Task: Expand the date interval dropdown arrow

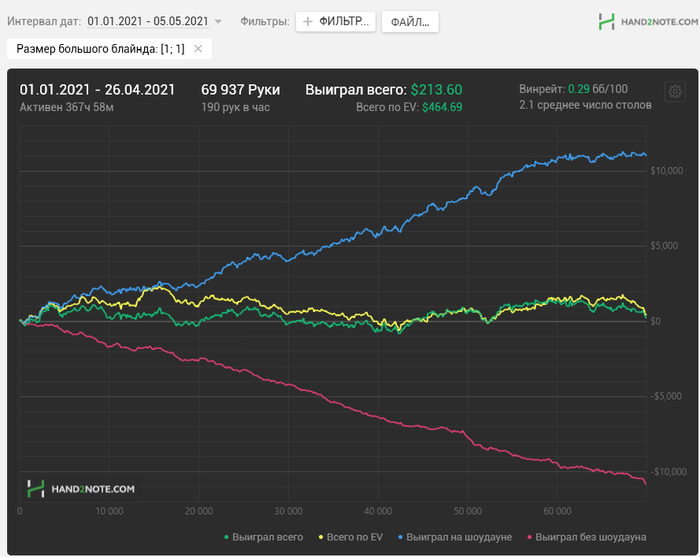Action: (218, 21)
